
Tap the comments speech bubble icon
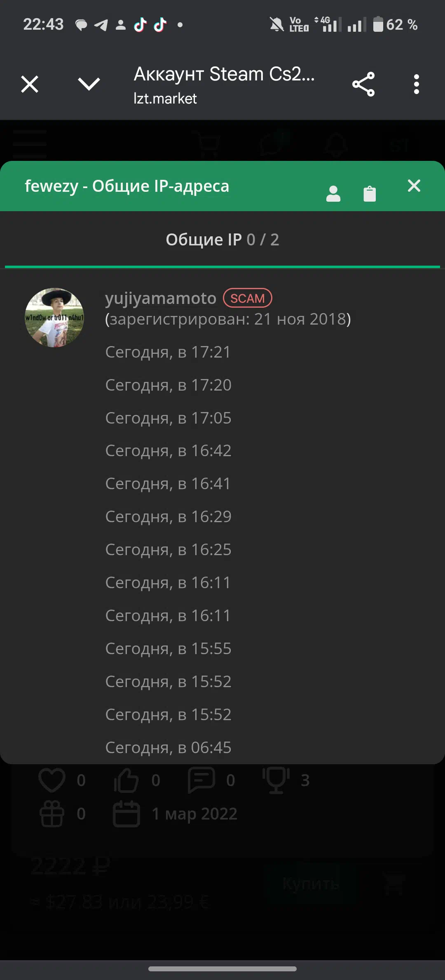[x=201, y=780]
